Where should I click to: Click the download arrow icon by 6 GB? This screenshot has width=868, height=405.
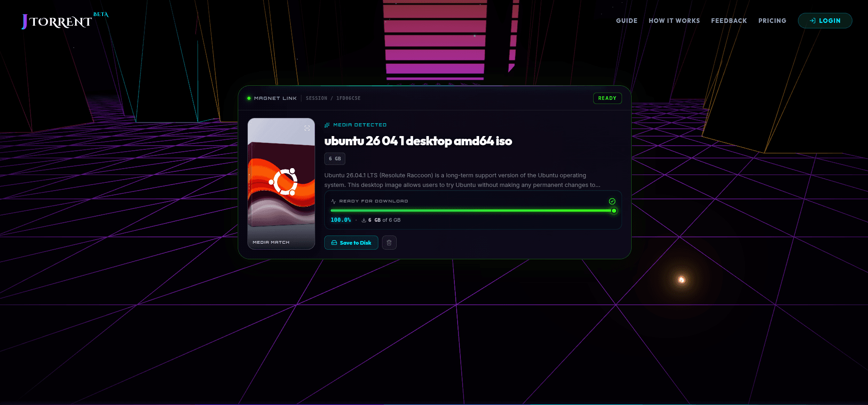point(364,220)
